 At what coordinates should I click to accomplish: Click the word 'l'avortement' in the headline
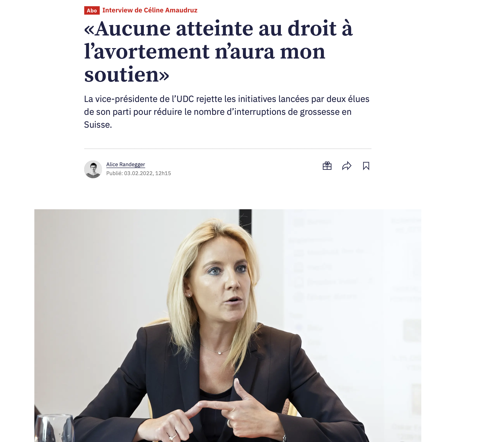coord(147,52)
